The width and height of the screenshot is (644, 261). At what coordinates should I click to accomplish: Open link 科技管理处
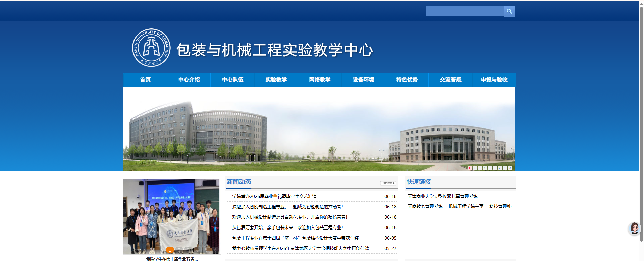coord(500,206)
